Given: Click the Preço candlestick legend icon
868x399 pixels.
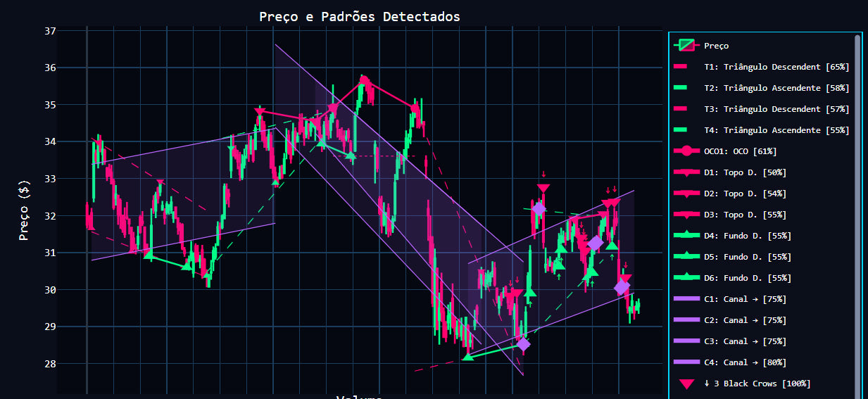Looking at the screenshot, I should pyautogui.click(x=685, y=46).
